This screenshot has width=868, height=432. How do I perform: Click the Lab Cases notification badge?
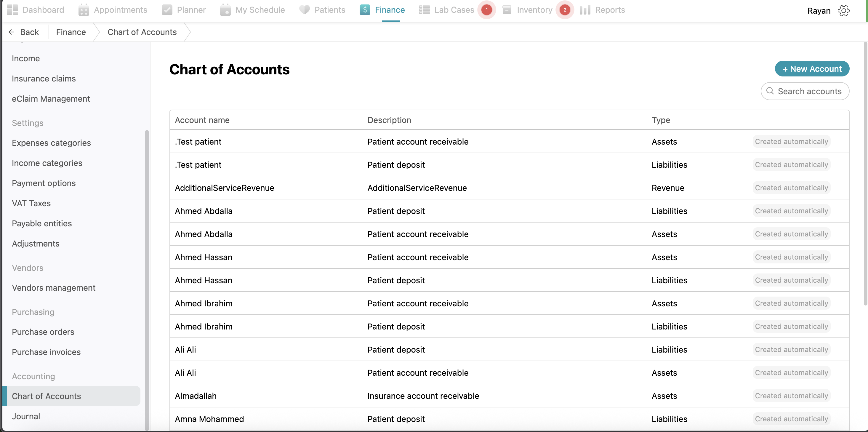click(486, 10)
